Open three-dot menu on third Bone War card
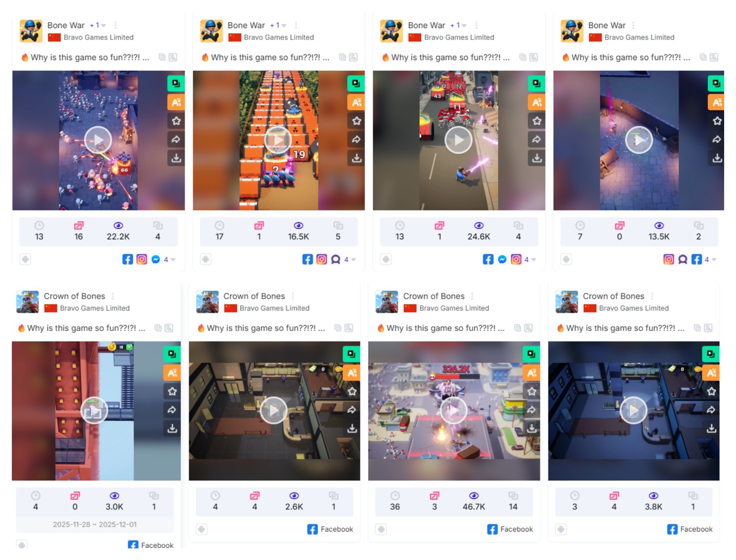736x560 pixels. 476,25
